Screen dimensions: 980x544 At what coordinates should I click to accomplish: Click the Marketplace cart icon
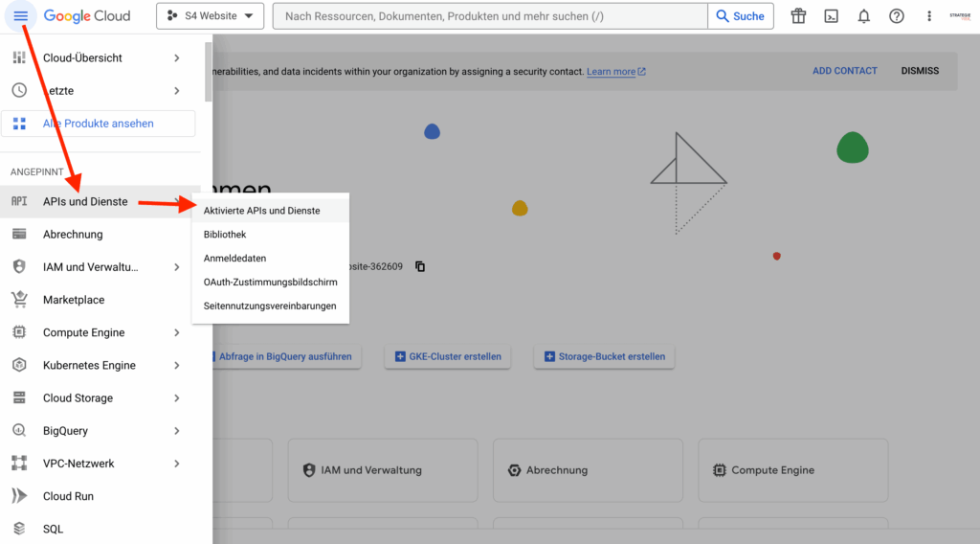[x=19, y=300]
